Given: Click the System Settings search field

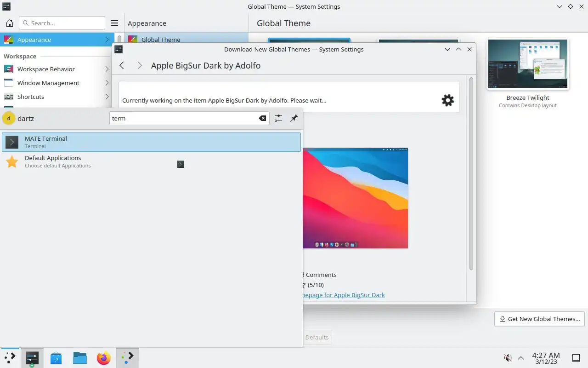Looking at the screenshot, I should click(x=62, y=23).
